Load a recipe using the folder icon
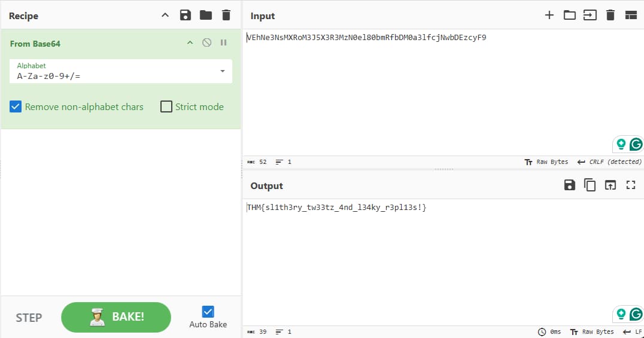Screen dimensions: 644x338 (206, 15)
